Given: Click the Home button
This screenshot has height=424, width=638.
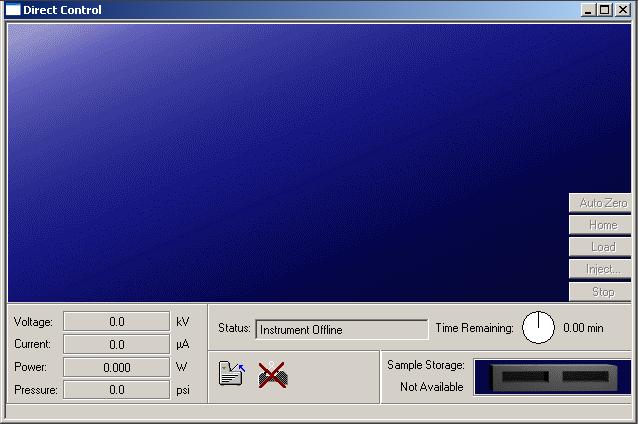Looking at the screenshot, I should click(600, 225).
